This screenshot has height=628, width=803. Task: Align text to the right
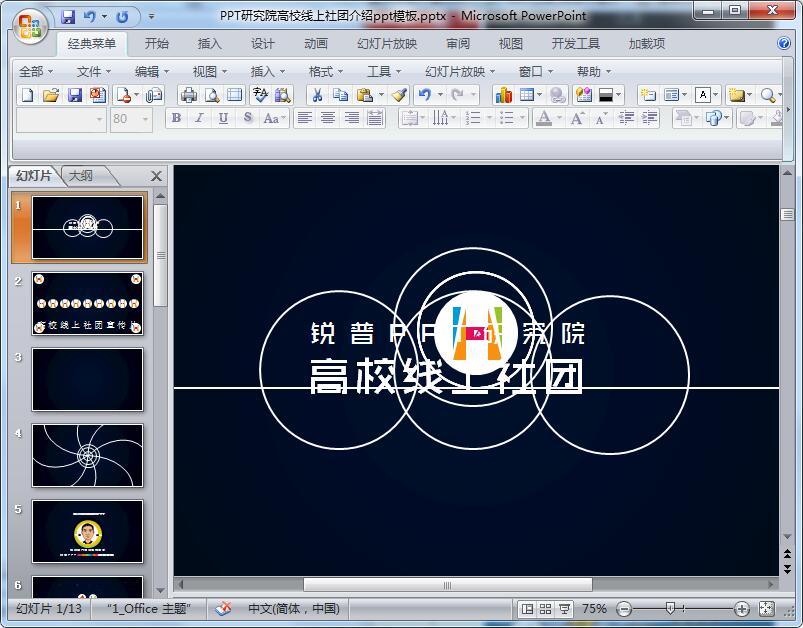coord(352,119)
